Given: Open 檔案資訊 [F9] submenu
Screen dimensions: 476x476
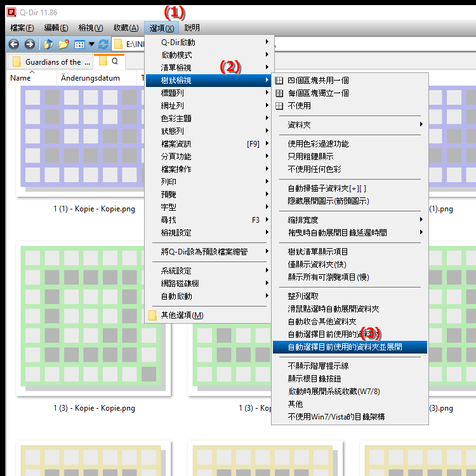Looking at the screenshot, I should [x=209, y=144].
